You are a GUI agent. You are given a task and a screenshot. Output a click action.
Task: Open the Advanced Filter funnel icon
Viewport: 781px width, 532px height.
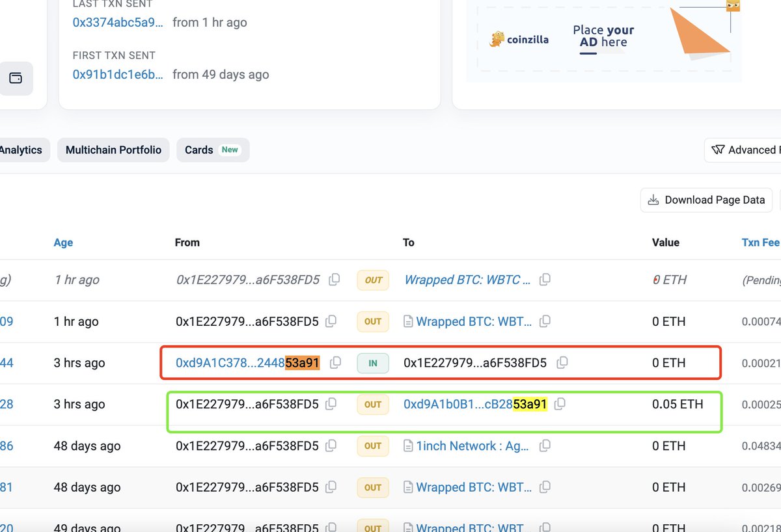tap(718, 150)
